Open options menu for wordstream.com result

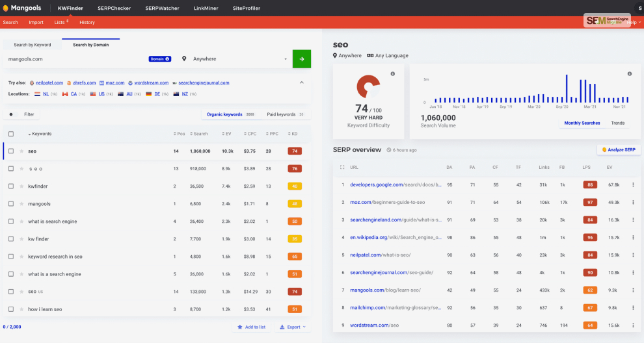coord(633,325)
